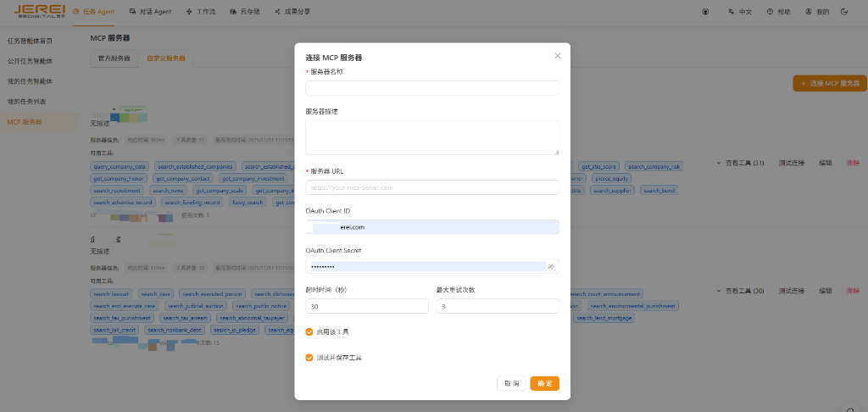Click the JEREI logo
Screen dimensions: 868x412
pyautogui.click(x=39, y=12)
